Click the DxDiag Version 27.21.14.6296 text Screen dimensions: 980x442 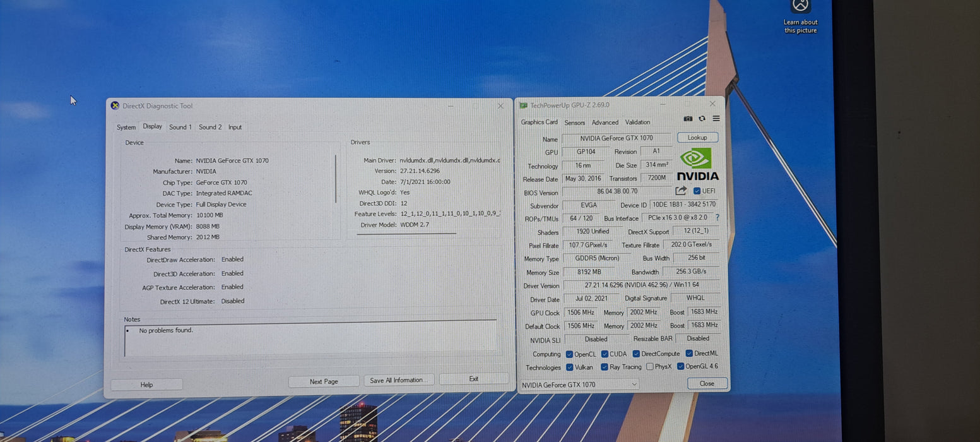(420, 171)
